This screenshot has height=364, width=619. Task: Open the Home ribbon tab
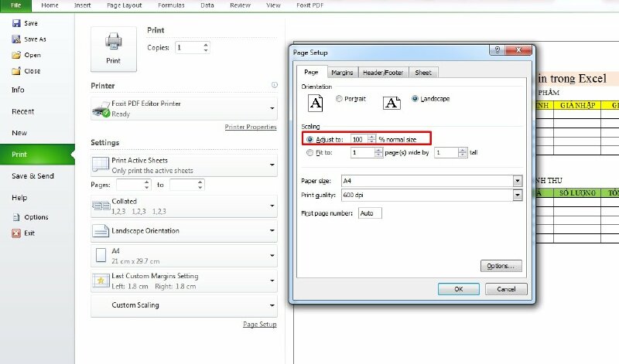coord(50,5)
